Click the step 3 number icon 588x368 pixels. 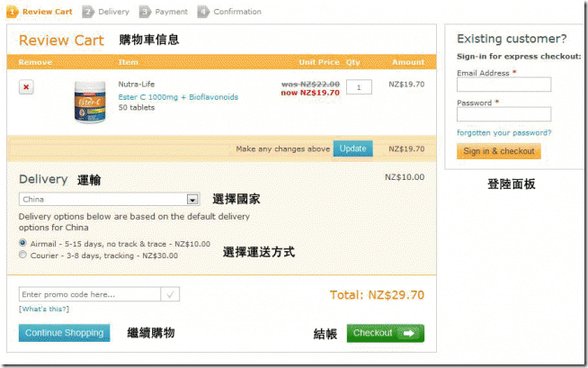pos(145,12)
